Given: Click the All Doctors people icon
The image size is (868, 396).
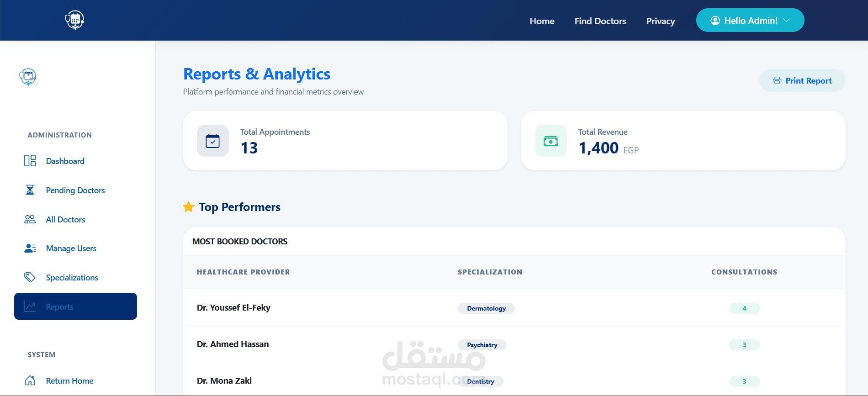Looking at the screenshot, I should (x=30, y=219).
